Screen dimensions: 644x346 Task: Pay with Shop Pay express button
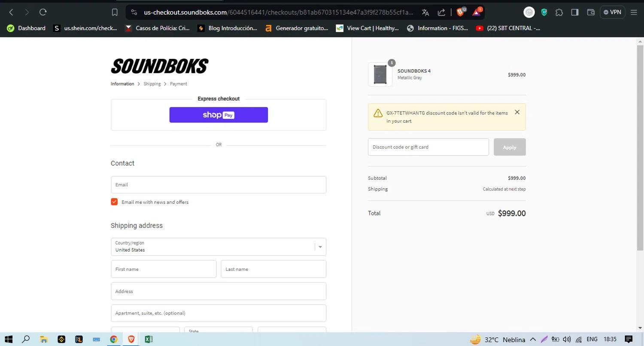pos(219,115)
